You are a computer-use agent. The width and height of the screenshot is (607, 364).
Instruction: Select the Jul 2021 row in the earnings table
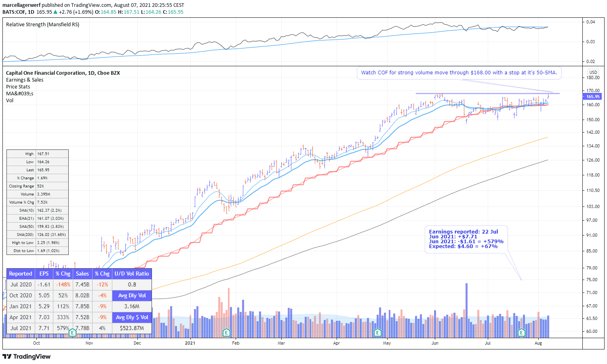point(59,328)
